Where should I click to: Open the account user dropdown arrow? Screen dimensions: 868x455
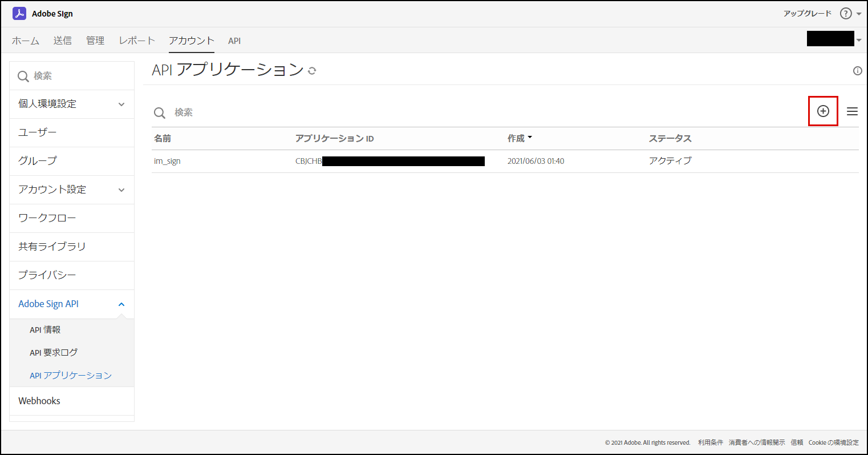[859, 41]
